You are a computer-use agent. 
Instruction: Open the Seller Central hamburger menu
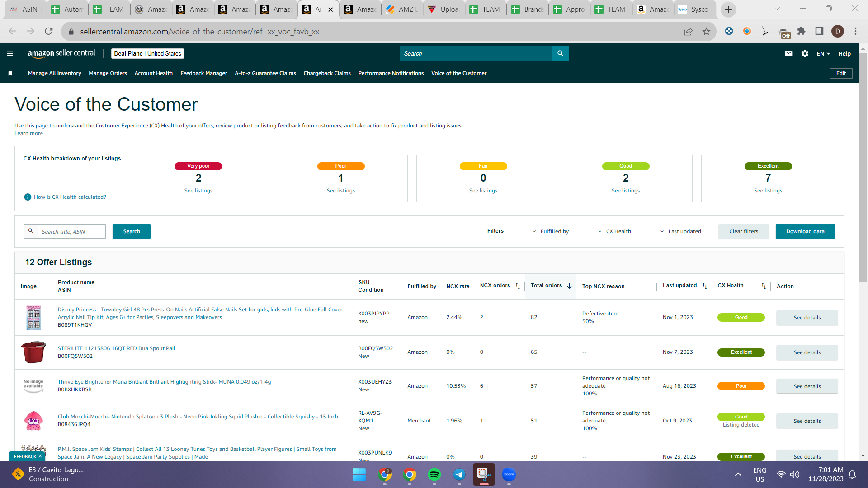click(10, 53)
